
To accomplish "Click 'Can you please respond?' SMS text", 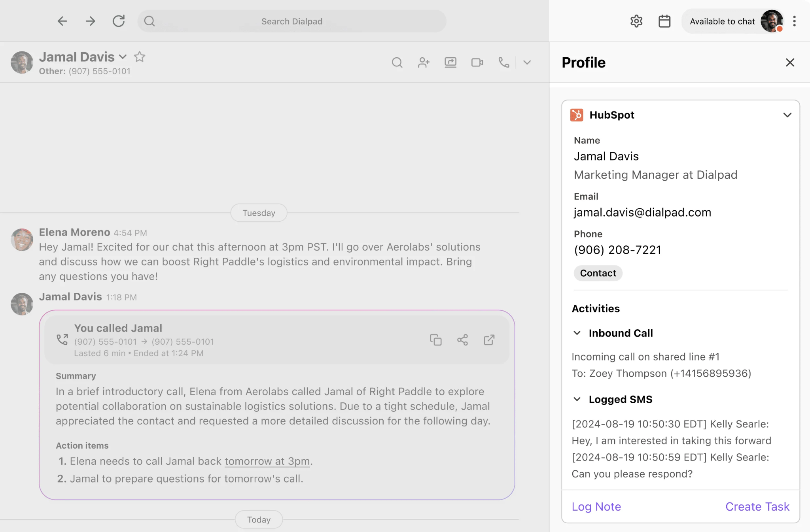I will click(x=632, y=474).
